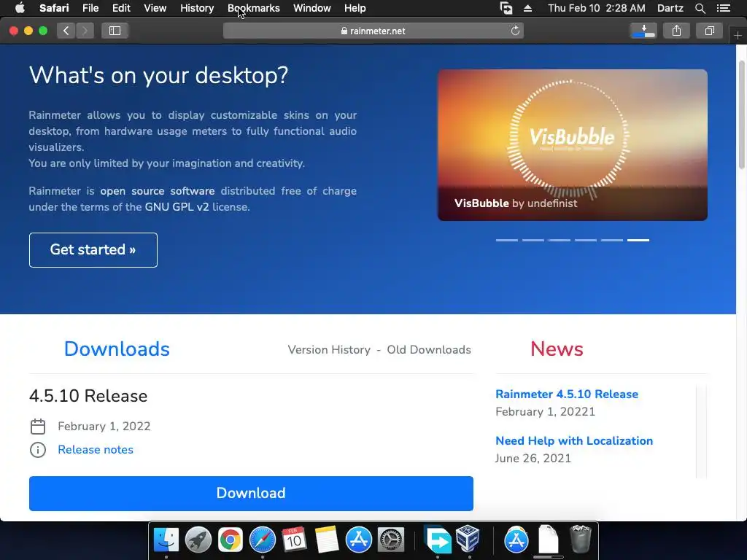
Task: Open the File menu
Action: [90, 8]
